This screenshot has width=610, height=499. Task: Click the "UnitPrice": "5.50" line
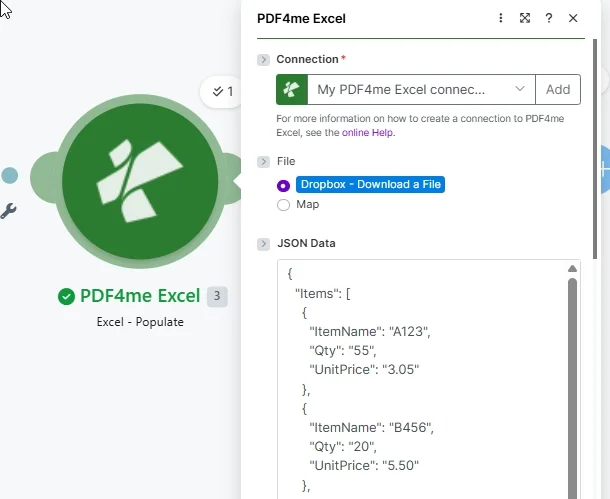[364, 466]
